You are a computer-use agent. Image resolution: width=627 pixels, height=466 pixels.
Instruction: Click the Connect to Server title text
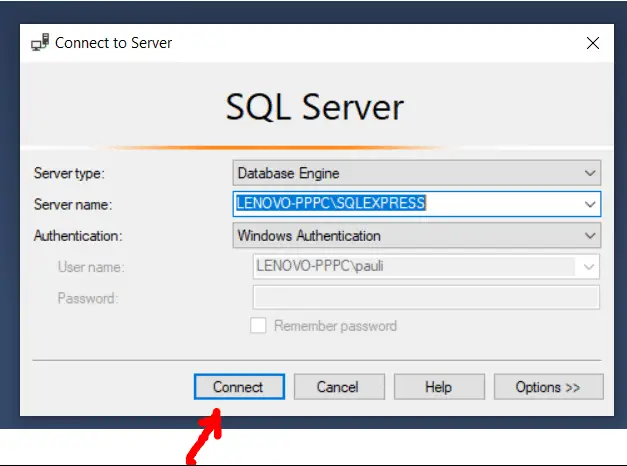coord(114,43)
